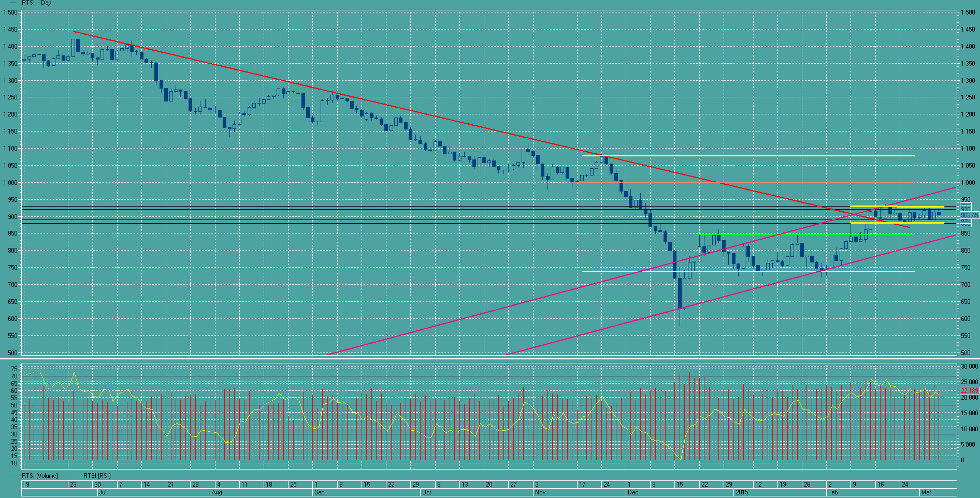
Task: Click the 70 level on RSI axis
Action: (14, 376)
